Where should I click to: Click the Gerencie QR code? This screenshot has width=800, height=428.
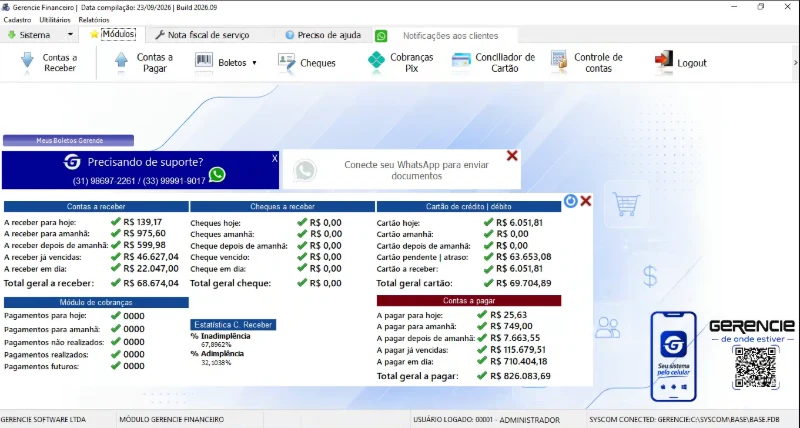756,367
